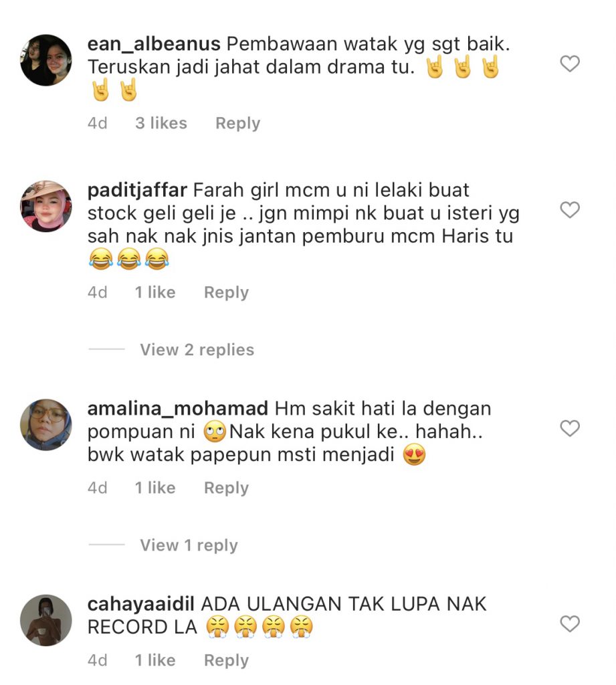The width and height of the screenshot is (616, 685).
Task: Reply to paditjaffar's comment
Action: [x=226, y=292]
